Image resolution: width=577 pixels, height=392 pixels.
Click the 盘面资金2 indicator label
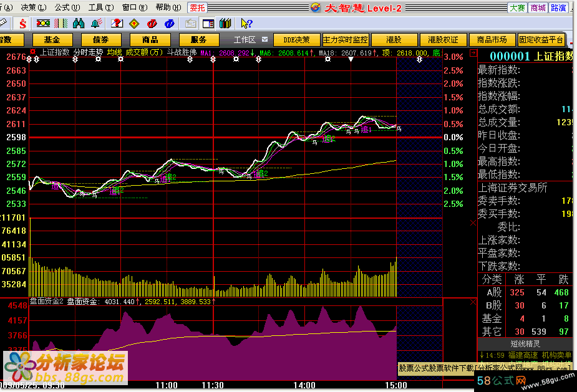click(x=47, y=301)
